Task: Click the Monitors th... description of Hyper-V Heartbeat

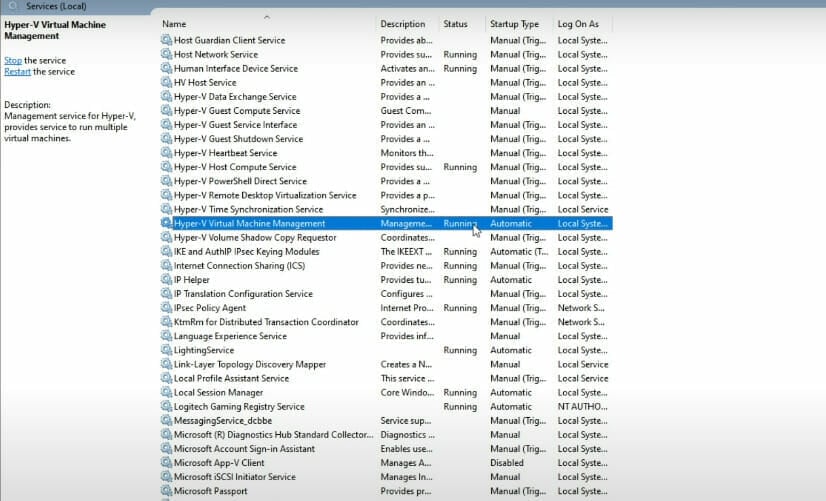Action: pyautogui.click(x=407, y=153)
